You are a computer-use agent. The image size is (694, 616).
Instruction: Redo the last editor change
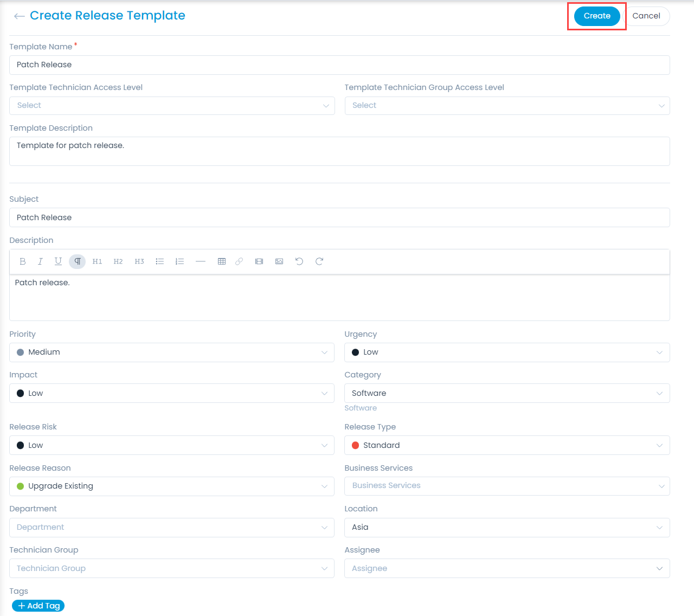click(x=319, y=261)
